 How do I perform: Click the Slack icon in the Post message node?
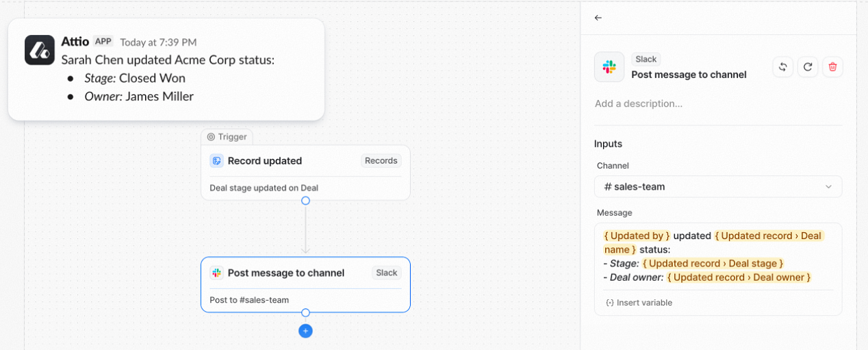click(217, 273)
